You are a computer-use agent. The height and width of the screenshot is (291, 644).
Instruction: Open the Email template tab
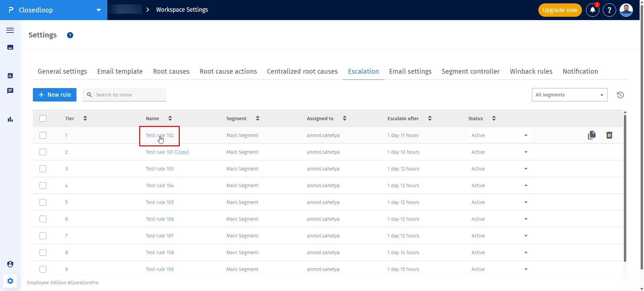pyautogui.click(x=120, y=71)
